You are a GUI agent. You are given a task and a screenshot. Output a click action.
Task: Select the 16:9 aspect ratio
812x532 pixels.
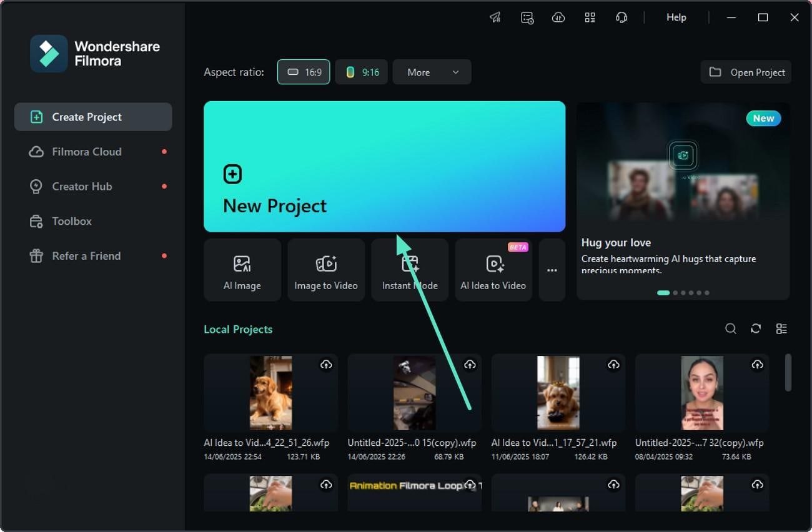[304, 72]
